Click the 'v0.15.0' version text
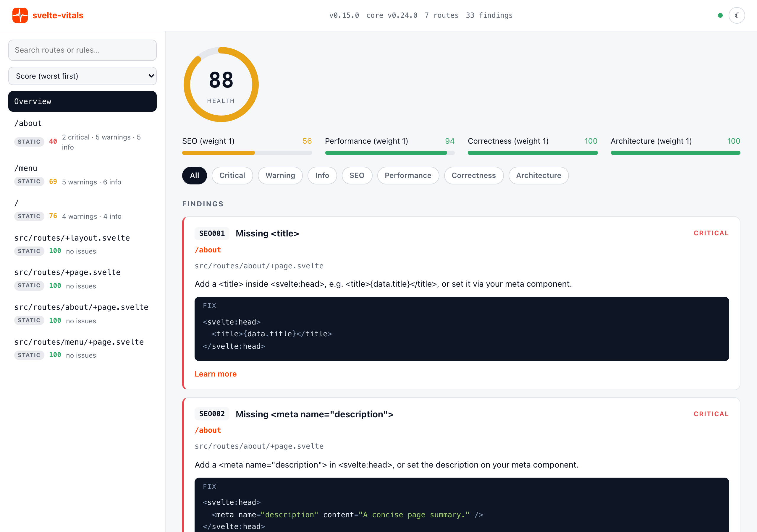757x532 pixels. pos(344,15)
